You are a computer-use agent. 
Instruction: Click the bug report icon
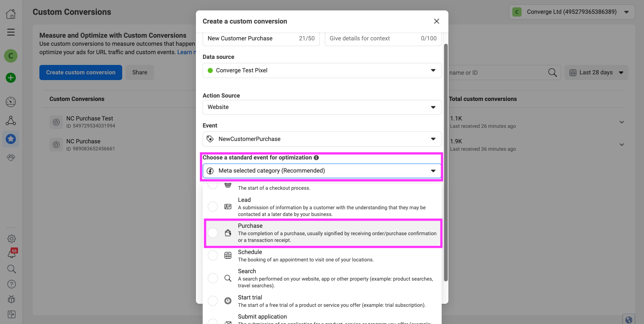11,299
